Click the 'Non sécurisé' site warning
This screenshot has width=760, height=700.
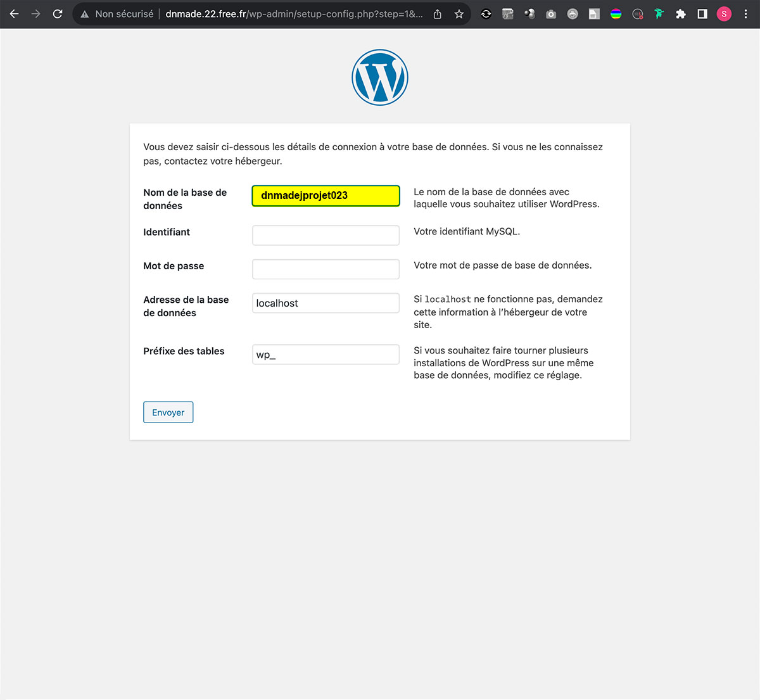(117, 14)
